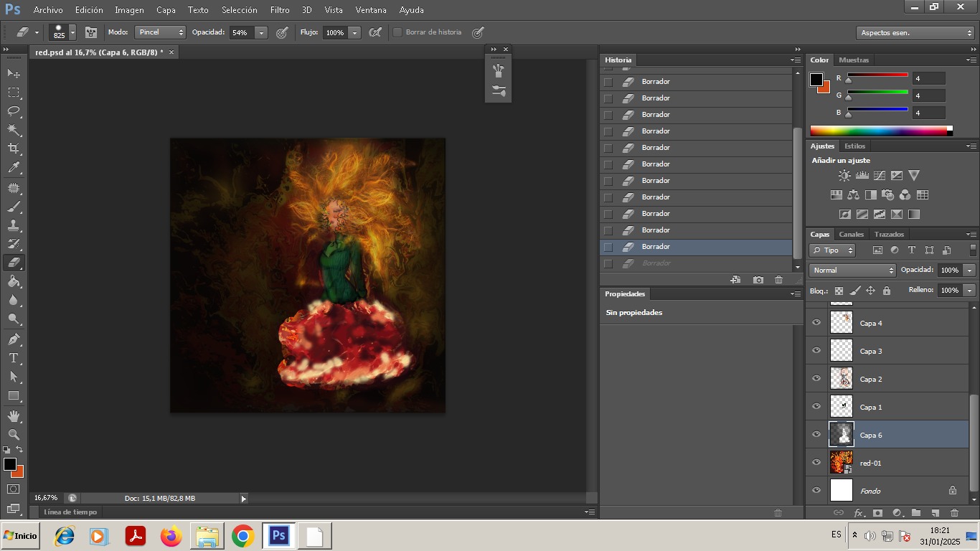Select the Blur tool

coord(14,300)
